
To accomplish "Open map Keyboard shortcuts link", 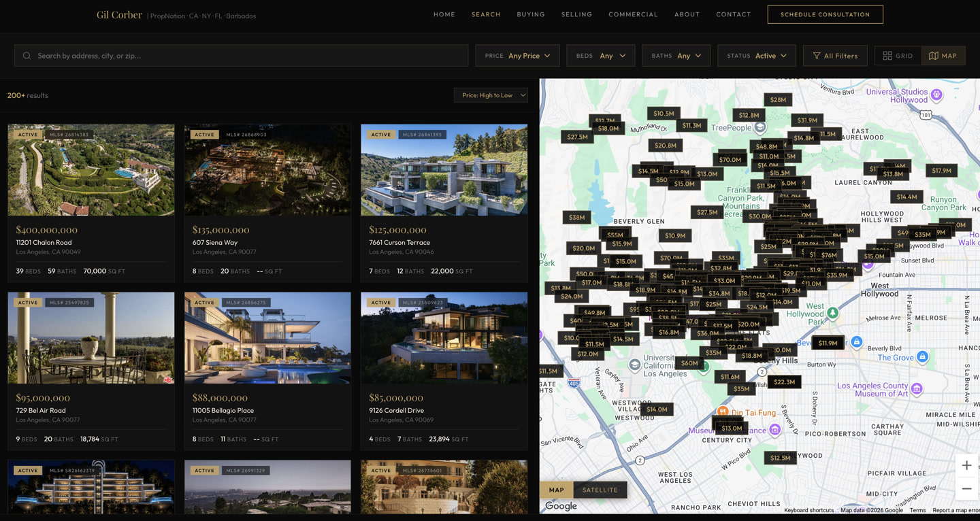I will 808,510.
